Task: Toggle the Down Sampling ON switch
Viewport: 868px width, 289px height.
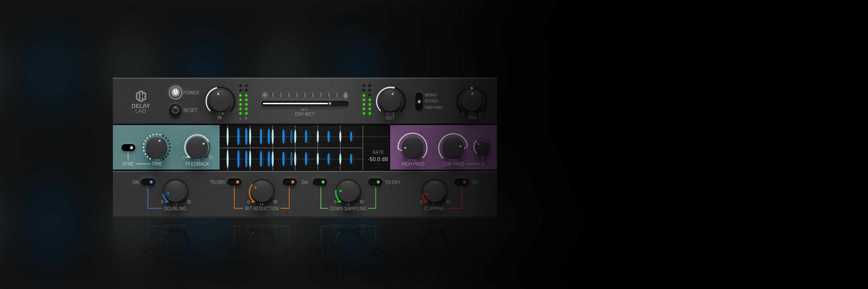Action: (320, 182)
